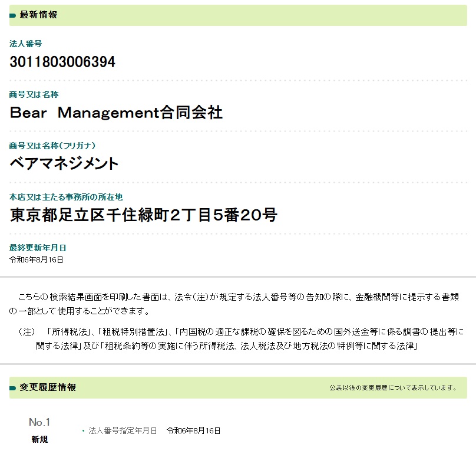This screenshot has height=454, width=476.
Task: Click the designation date 令和6年8月16日 in history
Action: tap(193, 430)
